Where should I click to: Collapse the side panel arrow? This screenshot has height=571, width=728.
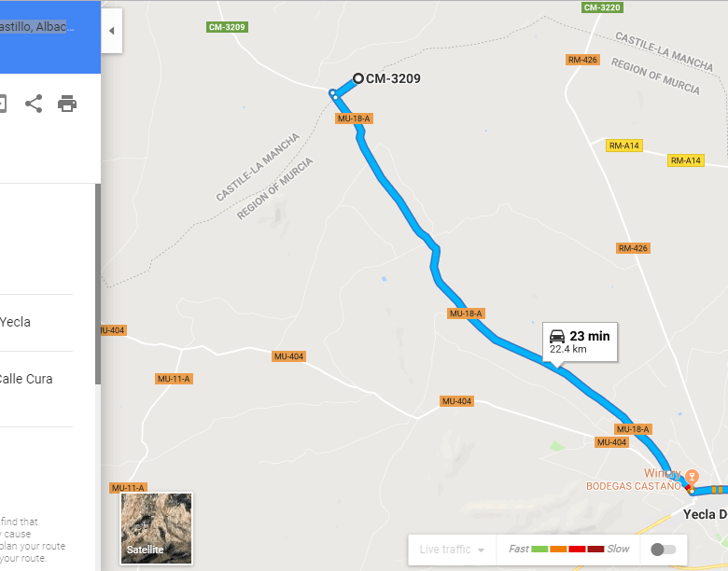pos(111,31)
